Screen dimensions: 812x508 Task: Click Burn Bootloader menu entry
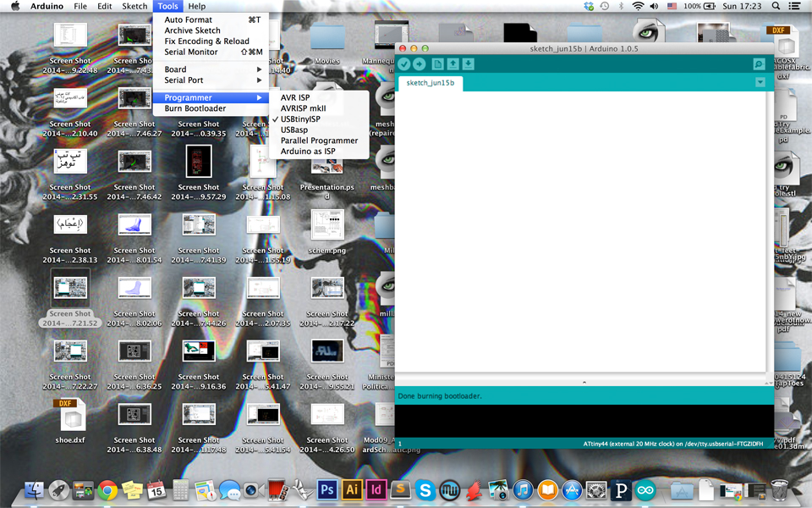pos(211,108)
